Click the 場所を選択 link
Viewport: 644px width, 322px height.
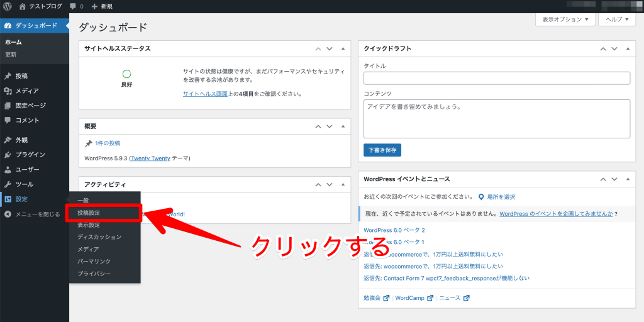tap(501, 197)
